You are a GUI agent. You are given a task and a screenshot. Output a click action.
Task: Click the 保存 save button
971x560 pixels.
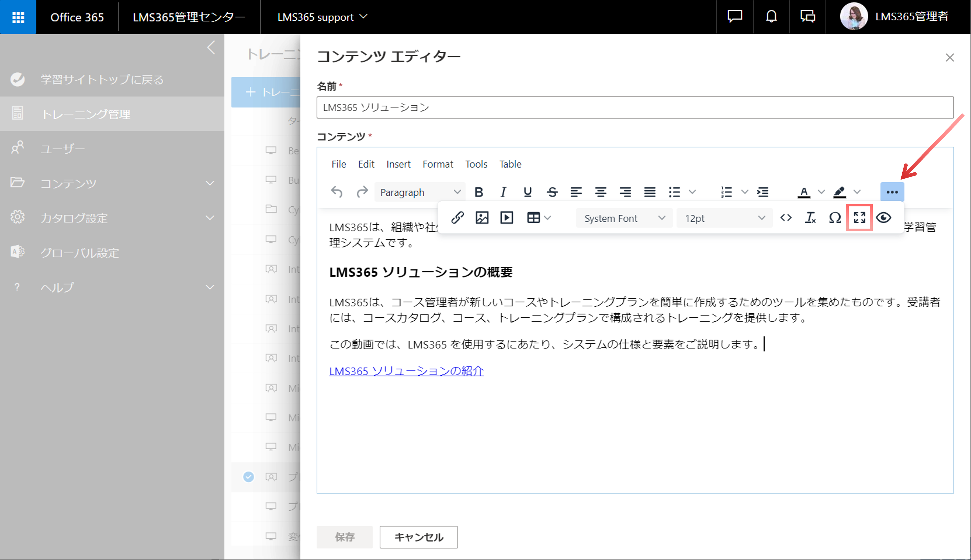344,537
